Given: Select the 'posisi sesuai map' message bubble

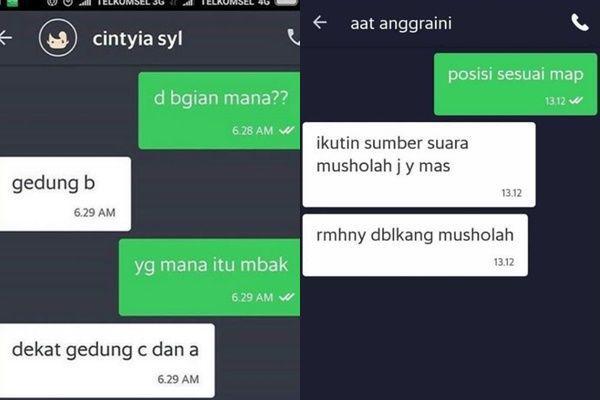Looking at the screenshot, I should point(515,84).
